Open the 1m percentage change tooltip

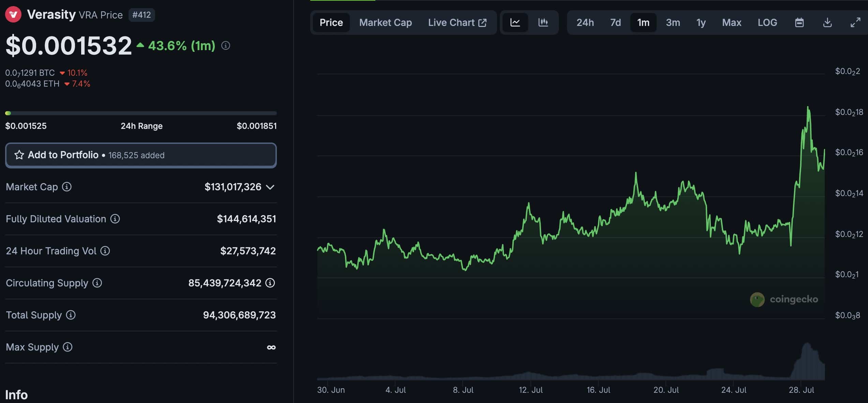click(x=226, y=45)
